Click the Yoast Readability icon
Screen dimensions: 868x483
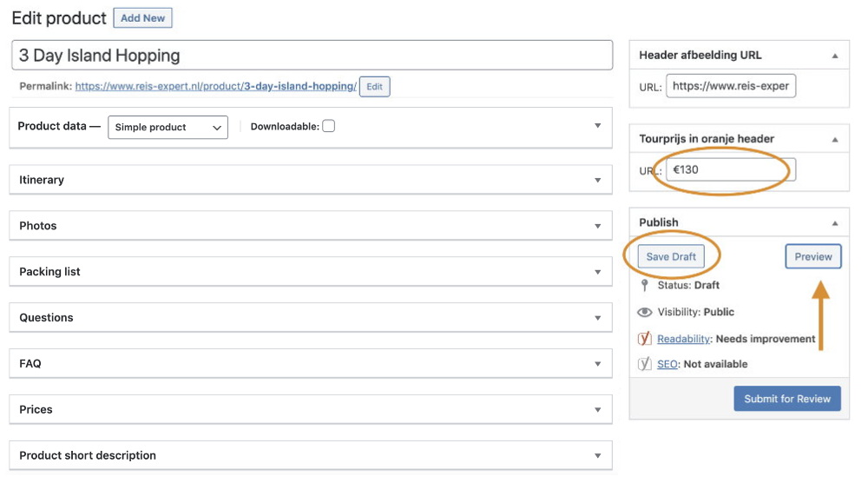point(644,339)
